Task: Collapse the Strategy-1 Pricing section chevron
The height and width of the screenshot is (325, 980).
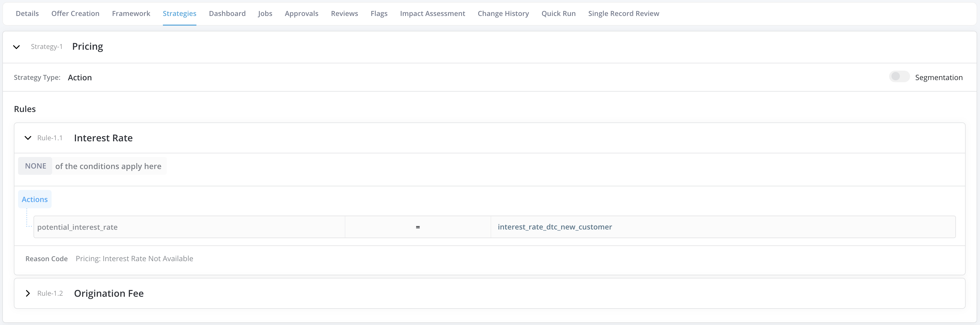Action: point(16,47)
